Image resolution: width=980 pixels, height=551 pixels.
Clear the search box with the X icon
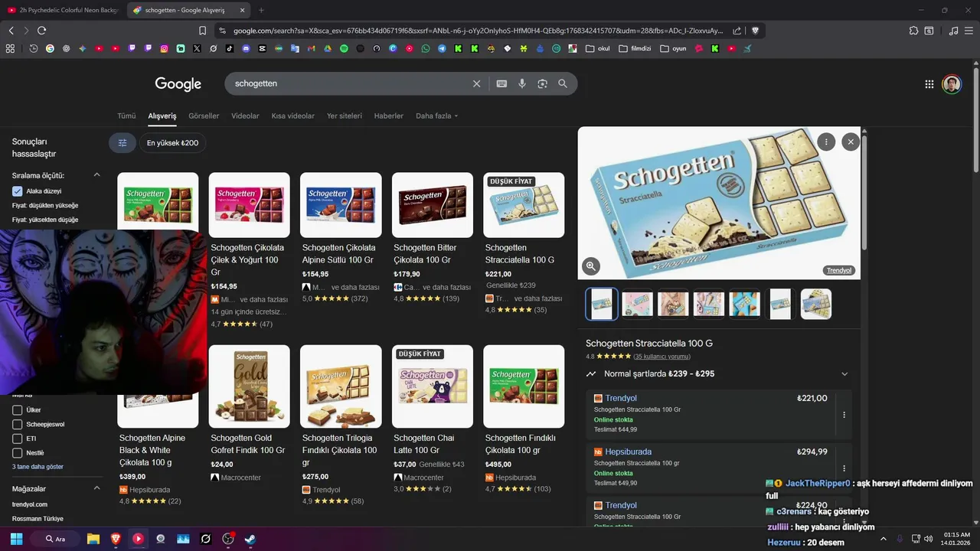pyautogui.click(x=476, y=83)
